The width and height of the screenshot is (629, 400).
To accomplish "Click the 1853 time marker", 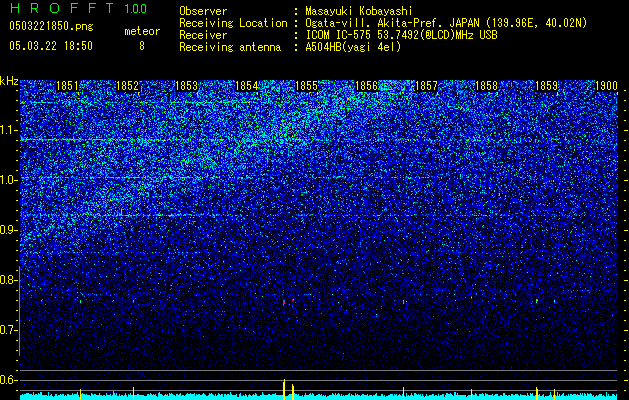I will tap(187, 86).
